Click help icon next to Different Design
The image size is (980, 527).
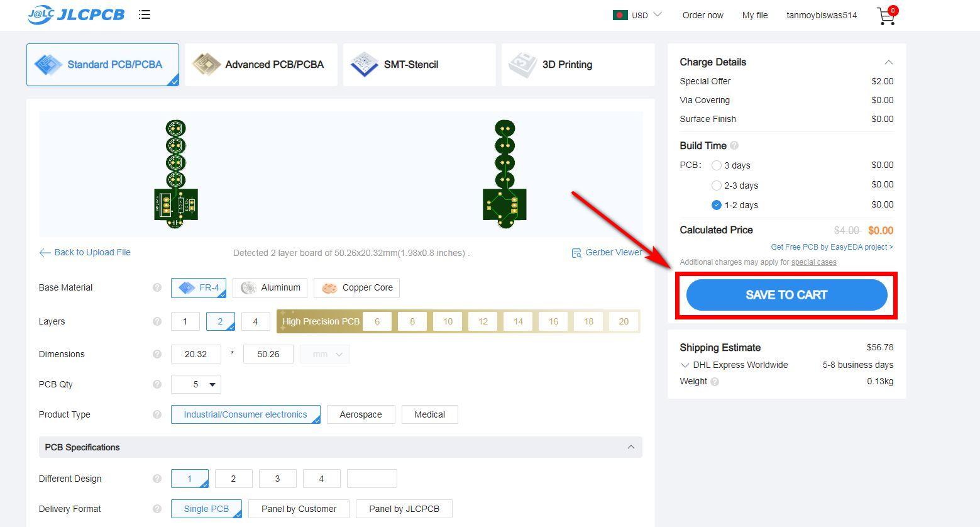tap(157, 479)
